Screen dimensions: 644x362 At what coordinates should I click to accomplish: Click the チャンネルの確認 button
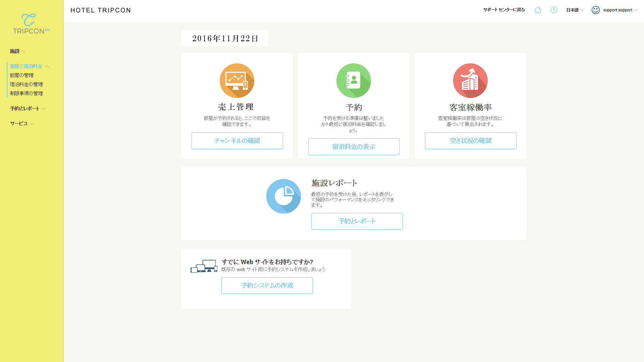[237, 141]
